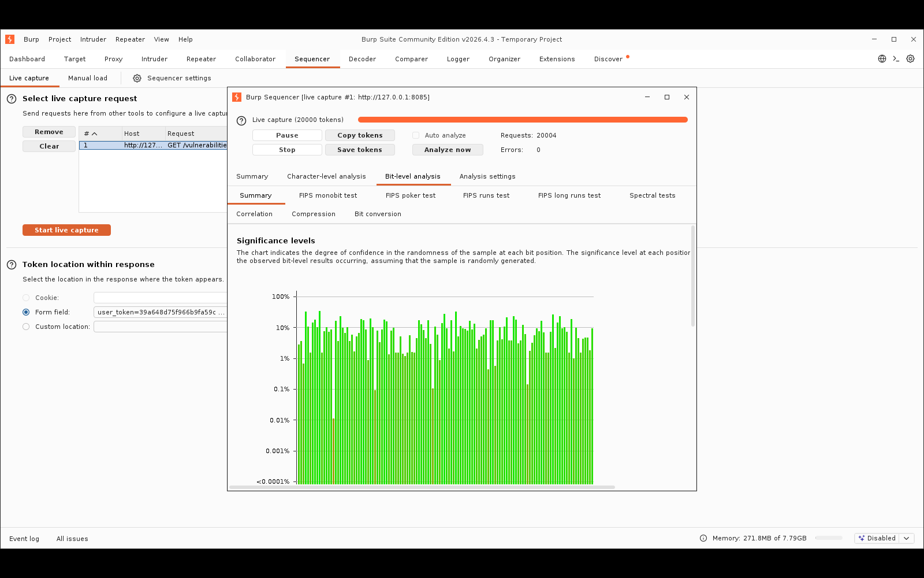This screenshot has height=578, width=924.
Task: Open the Event log
Action: coord(24,539)
